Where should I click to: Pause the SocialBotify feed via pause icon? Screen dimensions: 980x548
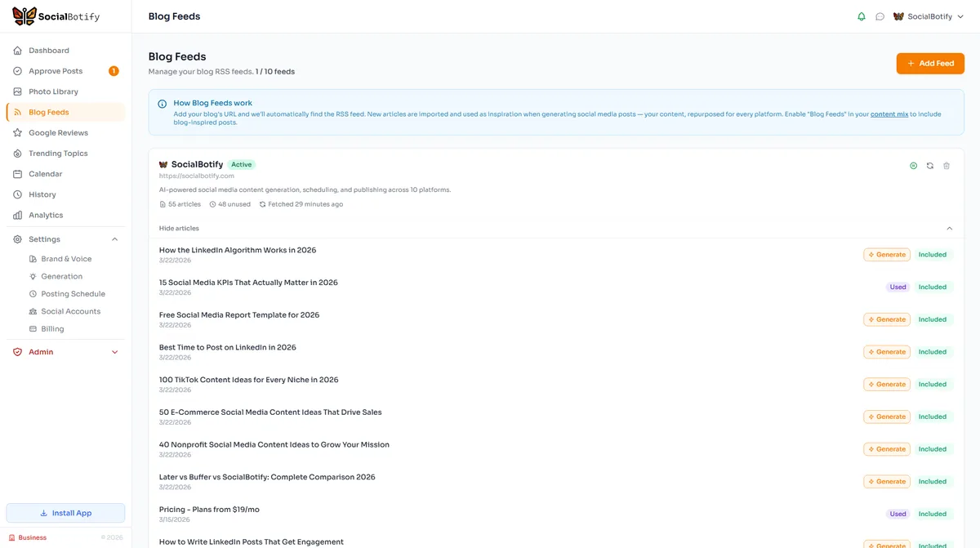tap(913, 165)
